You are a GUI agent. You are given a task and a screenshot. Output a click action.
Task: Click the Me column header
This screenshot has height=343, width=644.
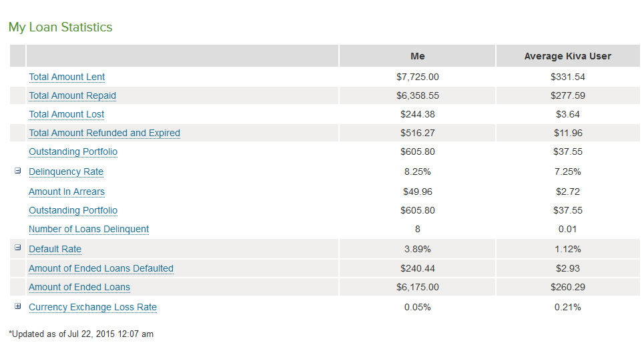point(417,56)
